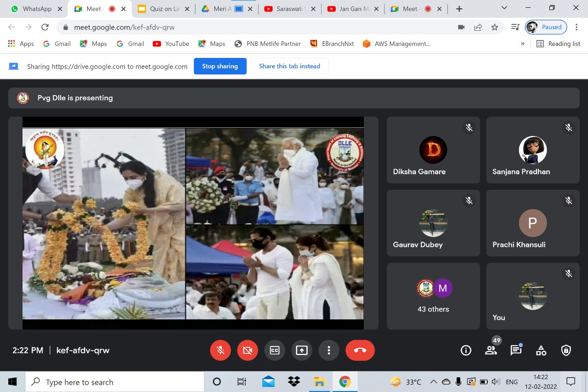Click the present now screen icon
Image resolution: width=588 pixels, height=392 pixels.
301,351
